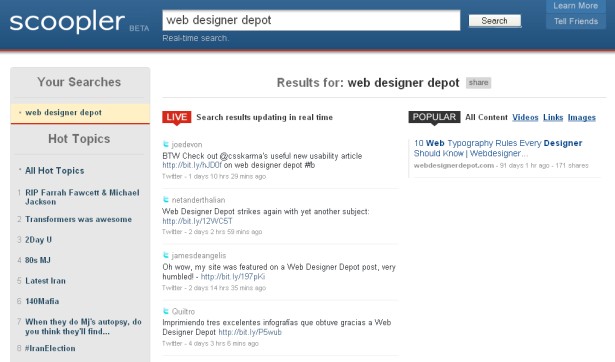This screenshot has width=615, height=362.
Task: Click the Twitter bird icon beside jamesdeangelis
Action: point(166,255)
